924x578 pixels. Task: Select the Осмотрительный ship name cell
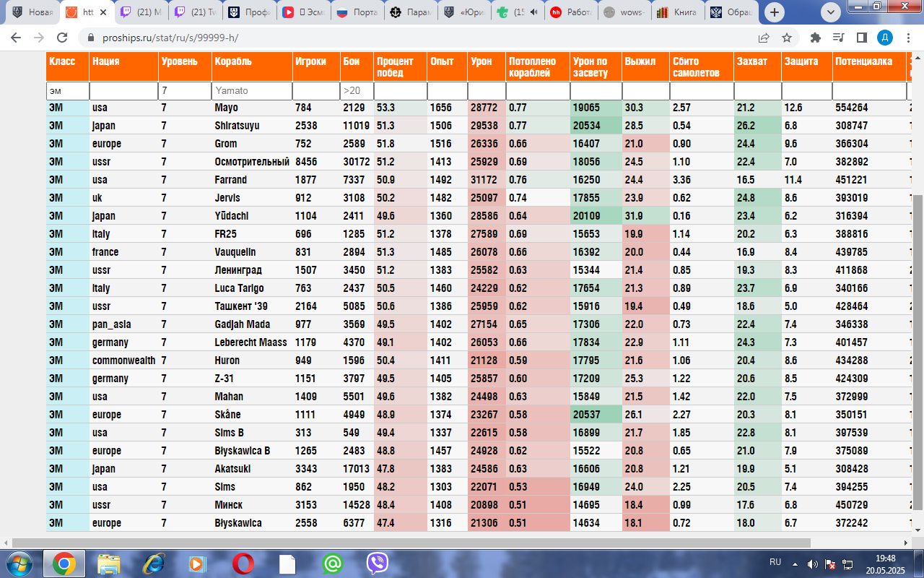pyautogui.click(x=252, y=162)
